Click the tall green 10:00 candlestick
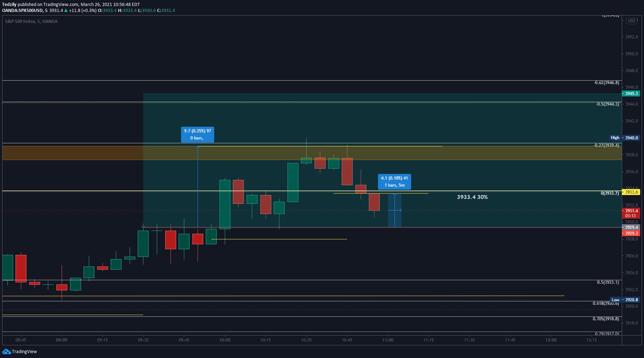The height and width of the screenshot is (358, 644). click(x=225, y=204)
